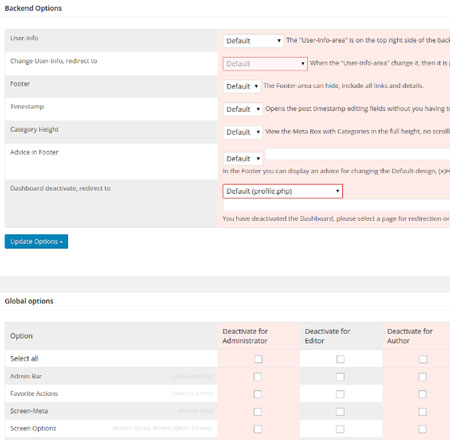Click the 'Favorite Actions' row label

point(34,394)
